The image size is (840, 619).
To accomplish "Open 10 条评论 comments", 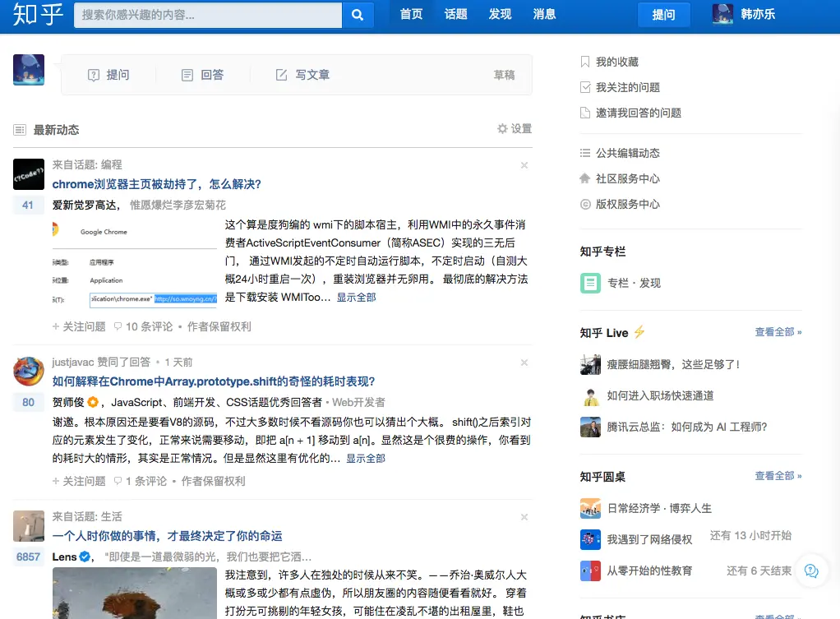I will tap(144, 326).
